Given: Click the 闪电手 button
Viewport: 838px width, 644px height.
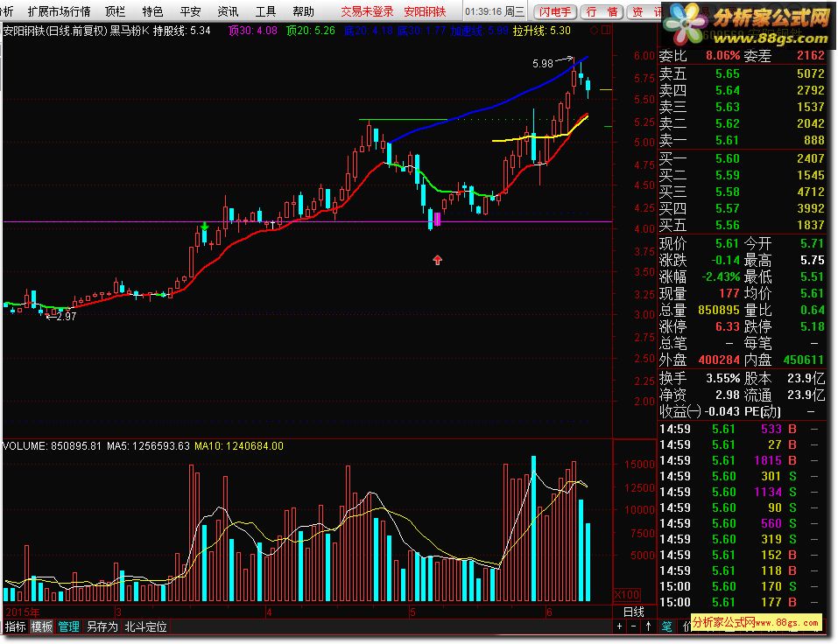Looking at the screenshot, I should [555, 11].
